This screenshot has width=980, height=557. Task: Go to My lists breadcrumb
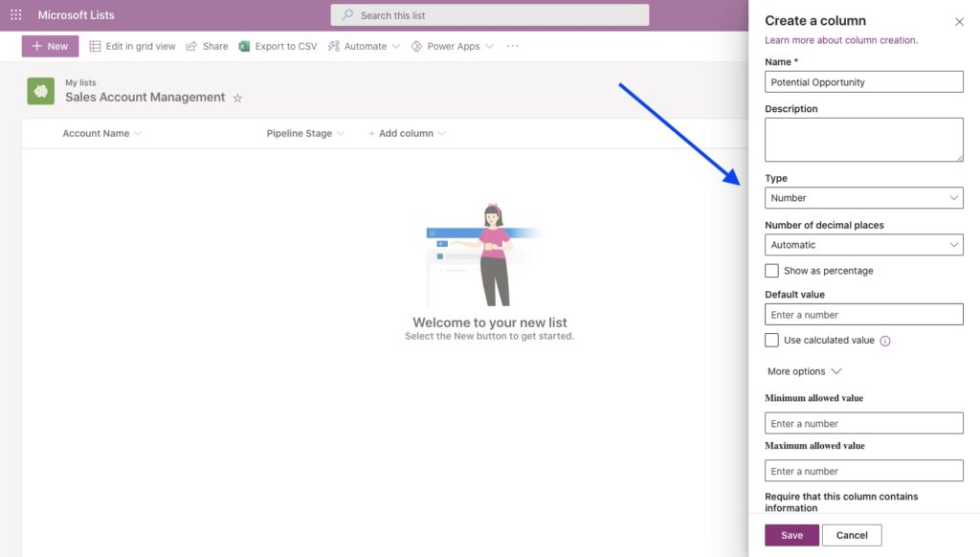point(80,82)
